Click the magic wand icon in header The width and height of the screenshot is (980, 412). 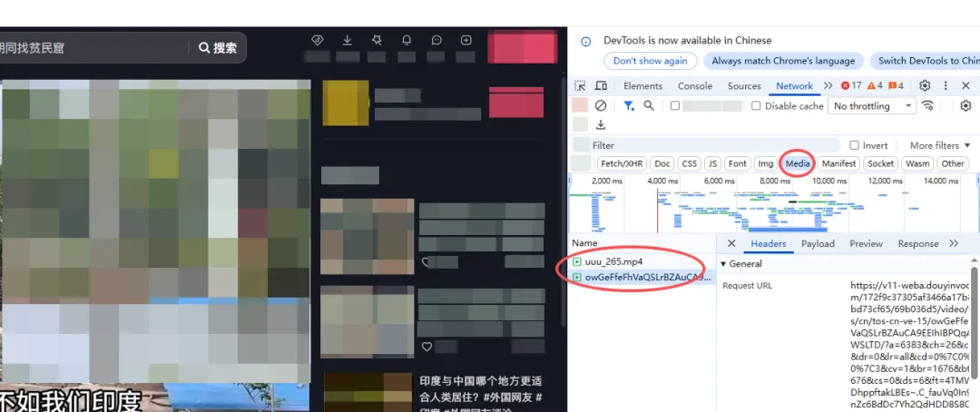(x=377, y=40)
